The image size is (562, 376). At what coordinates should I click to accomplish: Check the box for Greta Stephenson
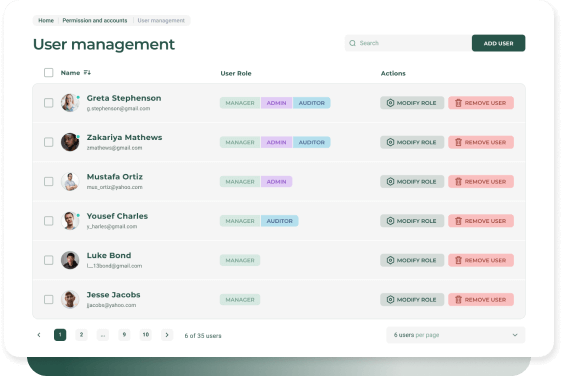(x=48, y=103)
